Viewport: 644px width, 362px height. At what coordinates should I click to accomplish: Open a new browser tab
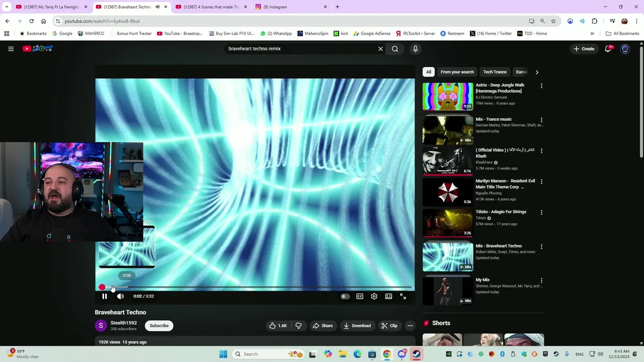(337, 7)
